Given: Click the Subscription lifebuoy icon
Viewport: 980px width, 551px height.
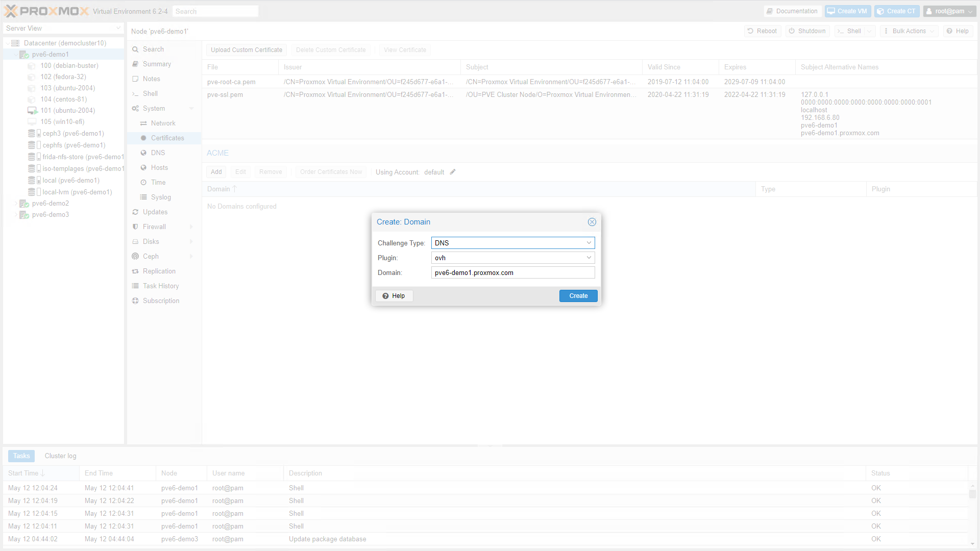Looking at the screenshot, I should point(135,301).
